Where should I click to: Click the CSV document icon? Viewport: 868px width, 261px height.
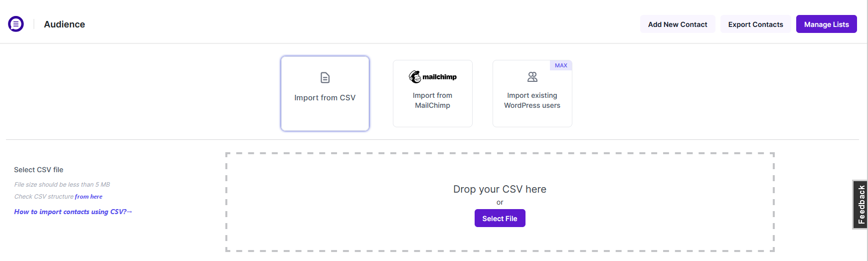[x=325, y=78]
